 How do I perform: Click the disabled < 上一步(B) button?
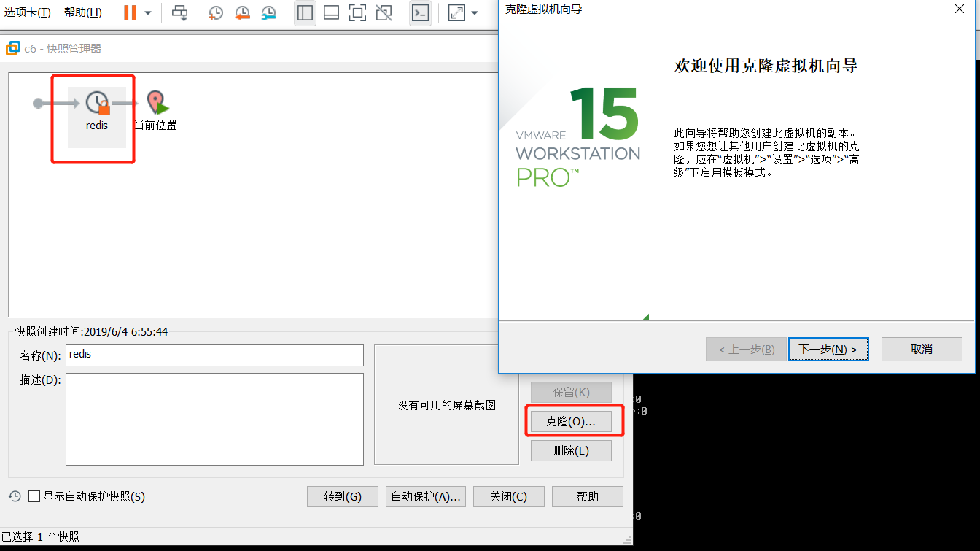click(746, 349)
